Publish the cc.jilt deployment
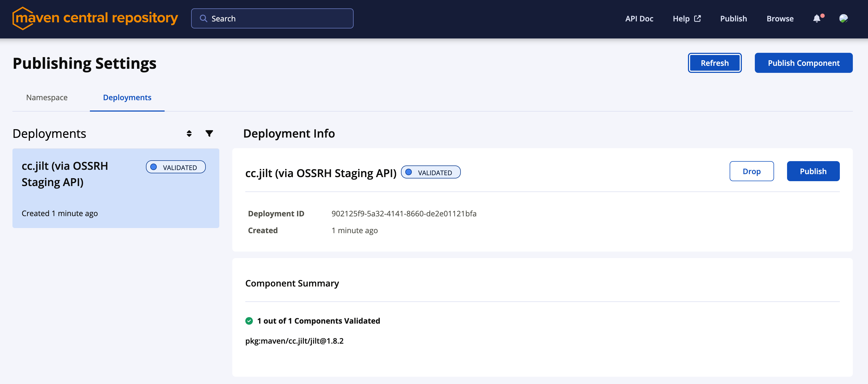 click(813, 171)
